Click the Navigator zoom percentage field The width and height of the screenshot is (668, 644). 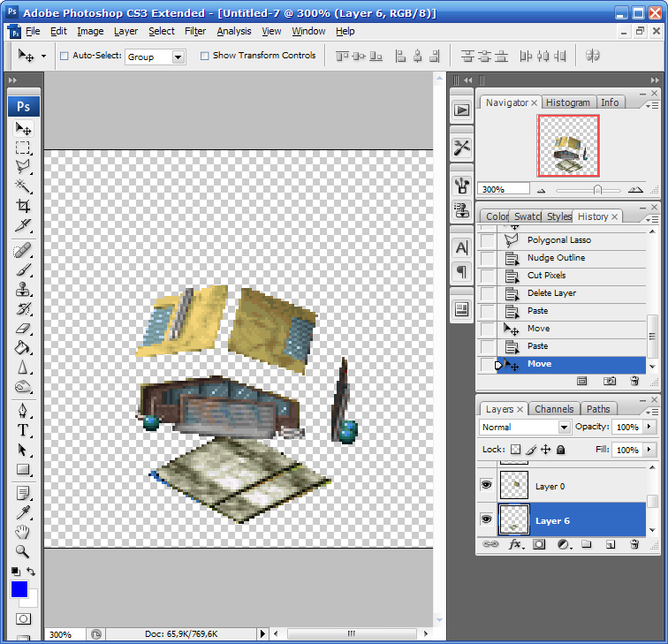click(504, 189)
